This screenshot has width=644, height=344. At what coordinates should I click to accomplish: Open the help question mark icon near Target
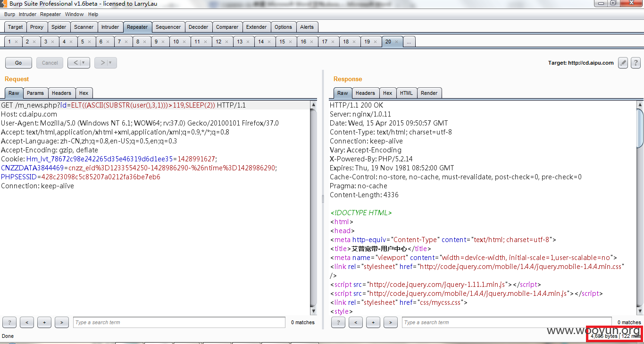pos(636,63)
